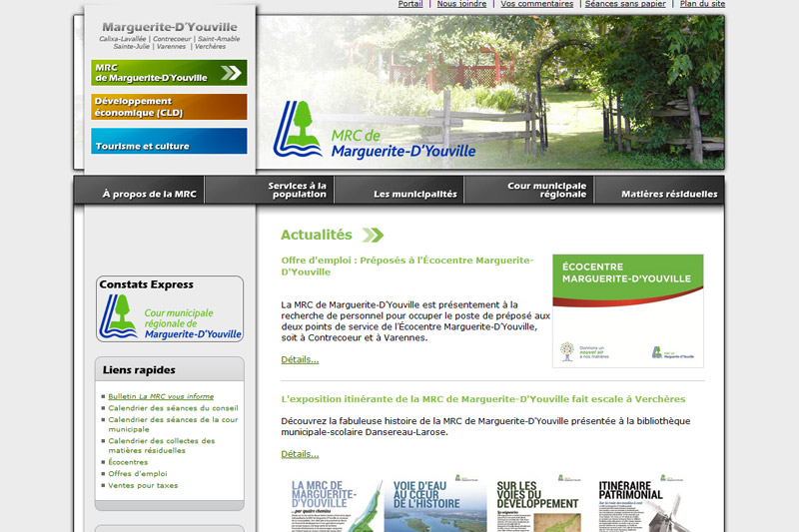Click the Sur les voies du développement poster
This screenshot has width=799, height=532.
[x=538, y=503]
